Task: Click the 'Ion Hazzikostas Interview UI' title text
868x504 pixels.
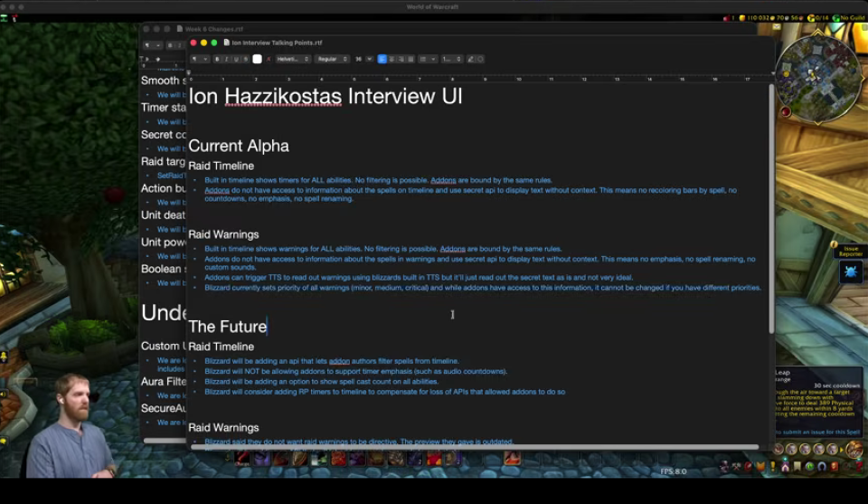Action: click(x=325, y=97)
